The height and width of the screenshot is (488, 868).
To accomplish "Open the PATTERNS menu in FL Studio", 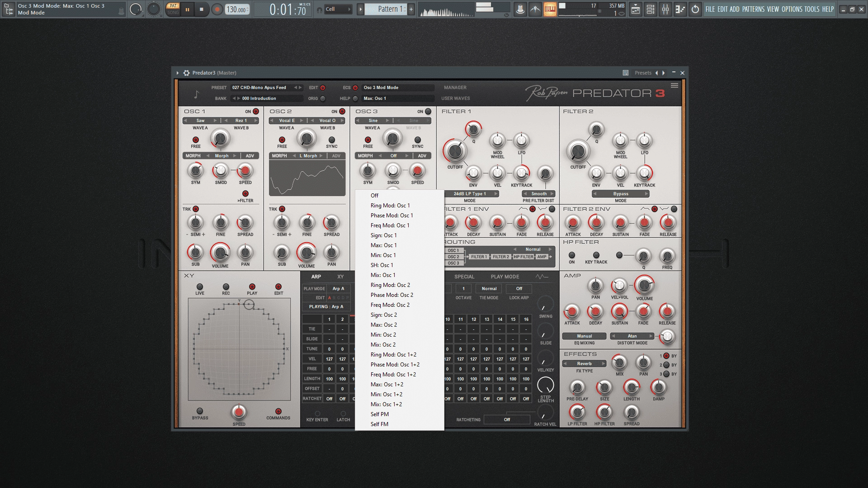I will coord(753,9).
